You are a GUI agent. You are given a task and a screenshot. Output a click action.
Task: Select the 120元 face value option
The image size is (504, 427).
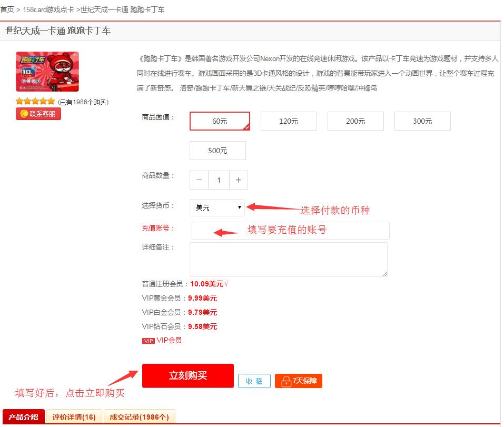[x=289, y=121]
